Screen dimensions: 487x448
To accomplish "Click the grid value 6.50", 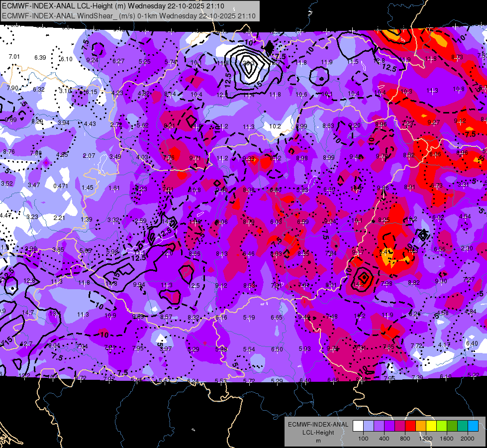I will [x=277, y=349].
